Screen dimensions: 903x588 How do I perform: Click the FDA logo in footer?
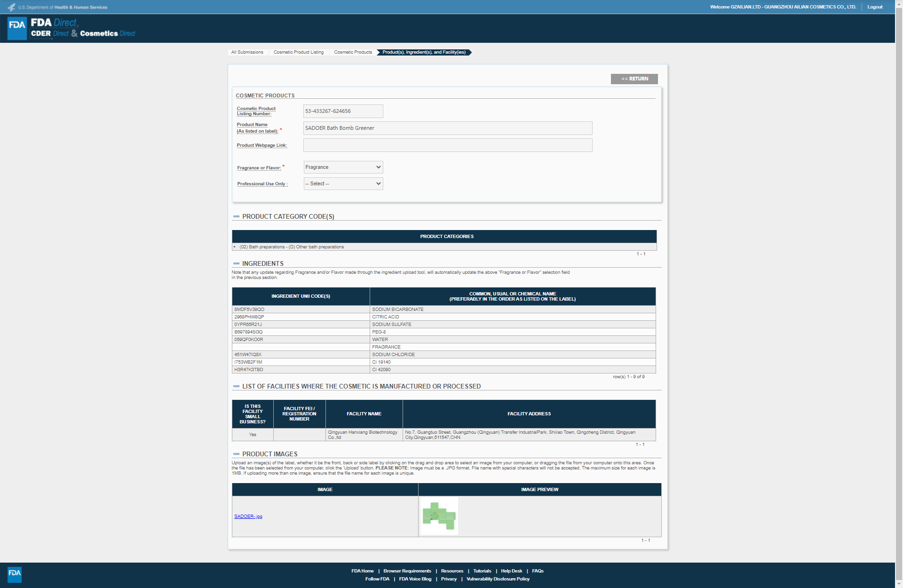[x=15, y=574]
